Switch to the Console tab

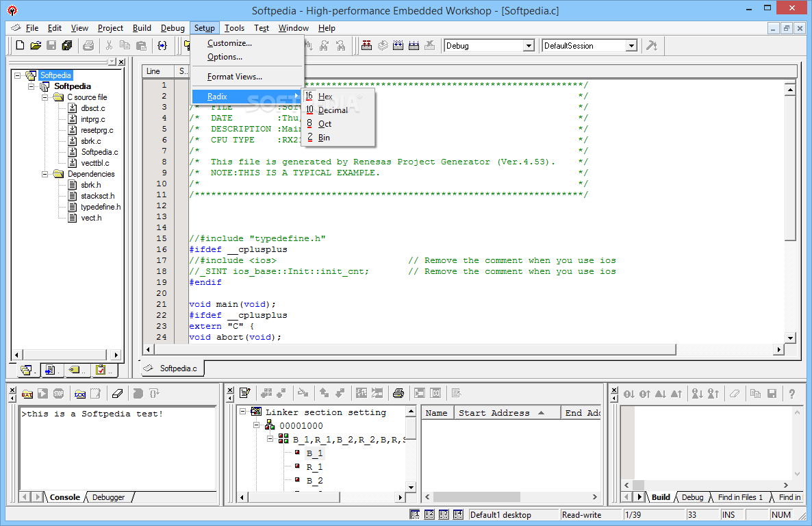pyautogui.click(x=65, y=497)
